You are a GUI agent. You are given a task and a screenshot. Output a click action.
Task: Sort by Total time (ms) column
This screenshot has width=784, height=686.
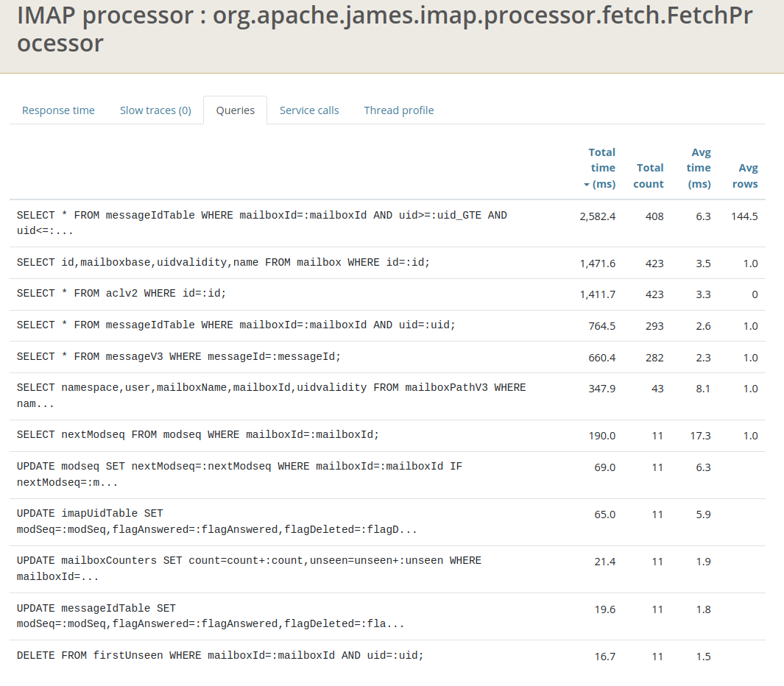(599, 168)
